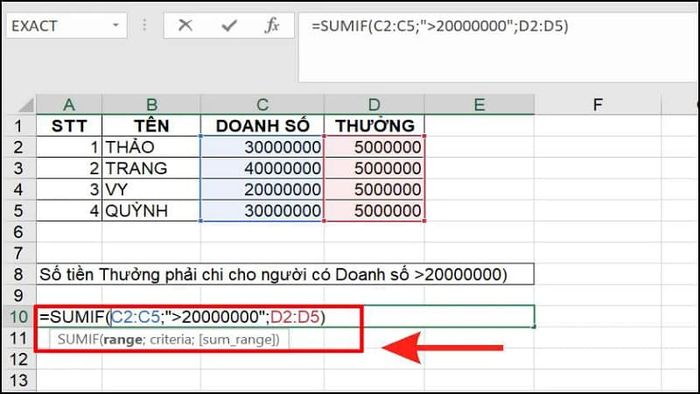This screenshot has height=394, width=700.
Task: Select row 12 header
Action: click(x=18, y=359)
